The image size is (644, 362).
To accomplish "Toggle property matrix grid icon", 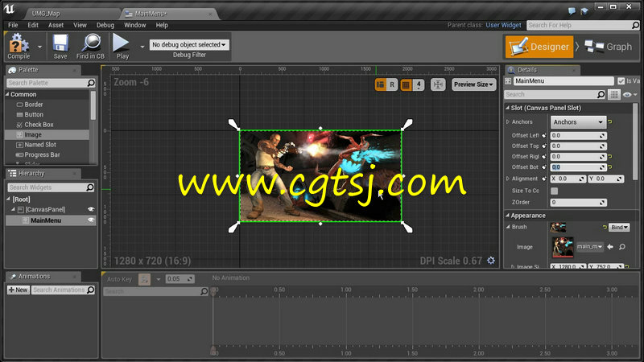I will [614, 95].
